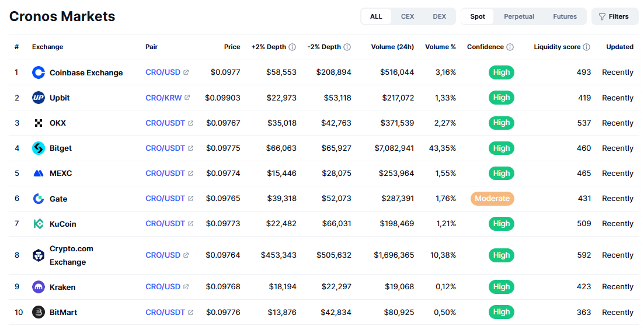Click info icon next to Confidence
Image resolution: width=644 pixels, height=336 pixels.
pyautogui.click(x=510, y=47)
